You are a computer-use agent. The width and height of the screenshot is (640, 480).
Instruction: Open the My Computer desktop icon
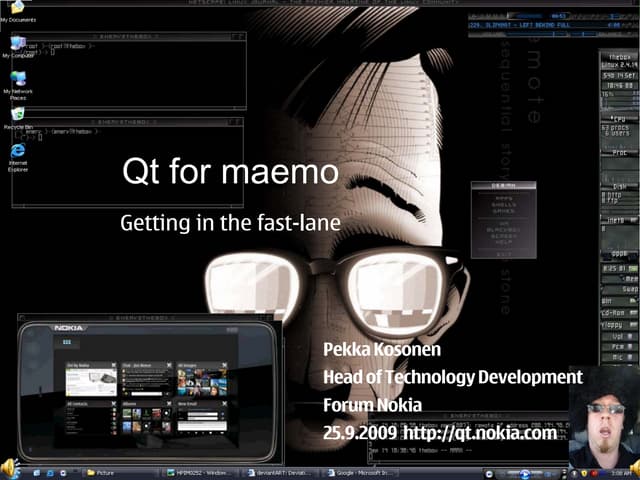pos(17,44)
